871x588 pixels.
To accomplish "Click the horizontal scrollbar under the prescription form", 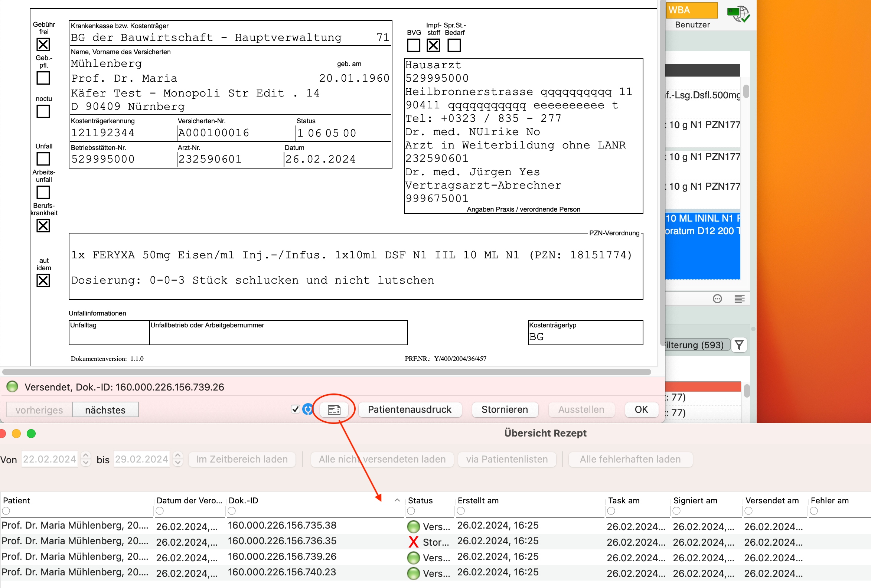I will click(326, 372).
